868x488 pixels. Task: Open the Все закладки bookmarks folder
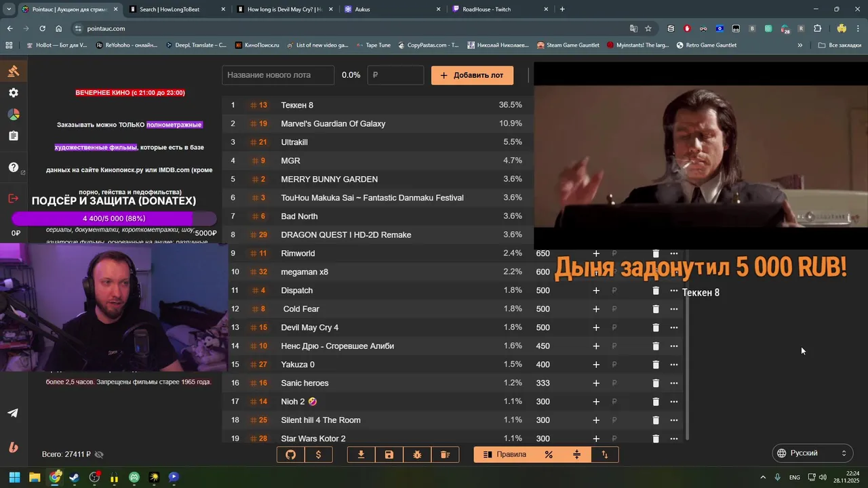point(840,45)
